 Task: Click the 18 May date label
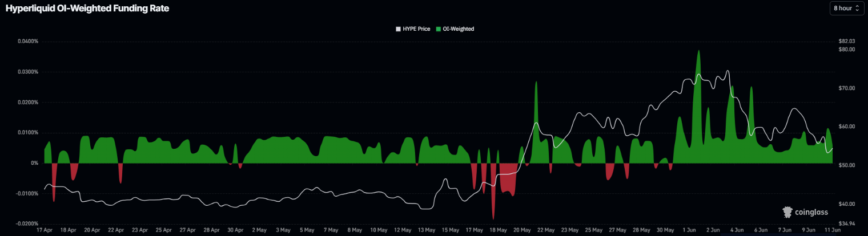(x=497, y=230)
